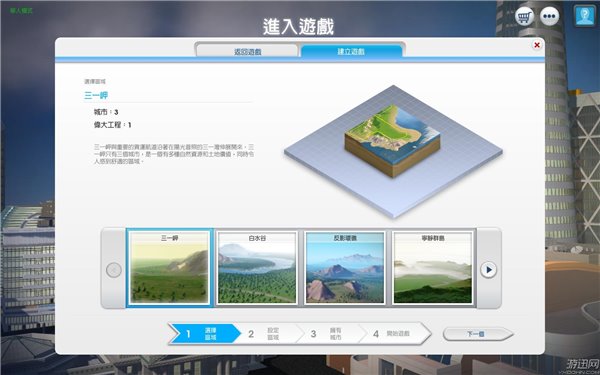Screen dimensions: 600x375
Task: Close the dialog with the red X
Action: point(537,45)
